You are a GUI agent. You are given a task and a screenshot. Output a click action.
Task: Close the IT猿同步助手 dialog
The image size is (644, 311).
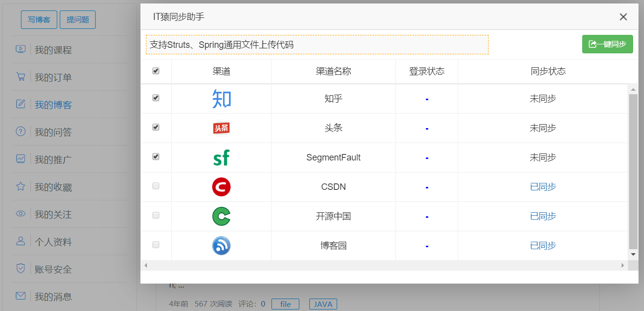pyautogui.click(x=623, y=17)
